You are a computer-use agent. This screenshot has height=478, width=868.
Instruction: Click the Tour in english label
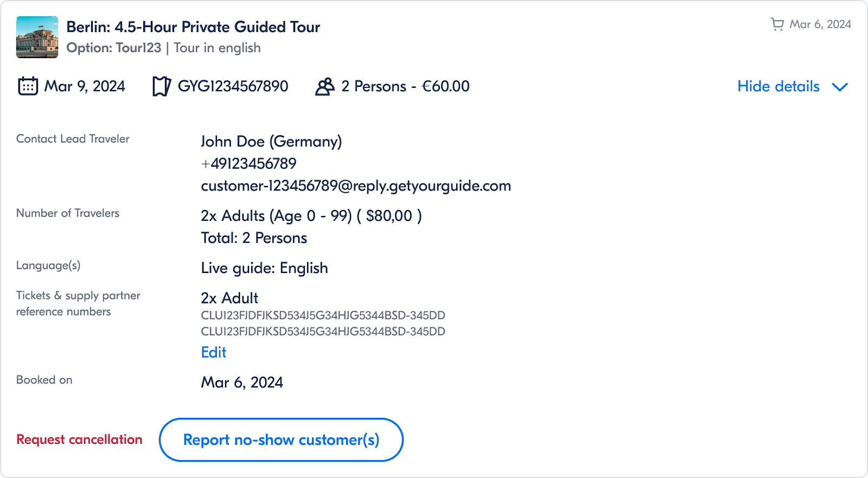point(217,48)
